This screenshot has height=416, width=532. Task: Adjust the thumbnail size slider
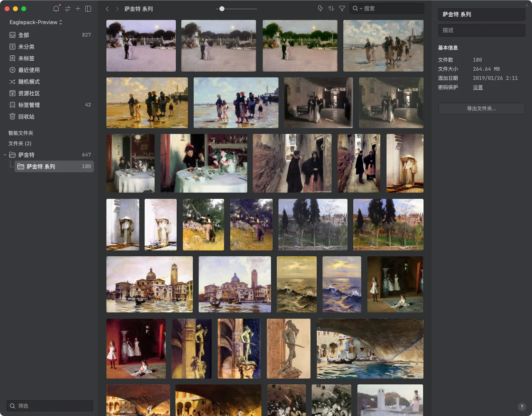coord(222,9)
